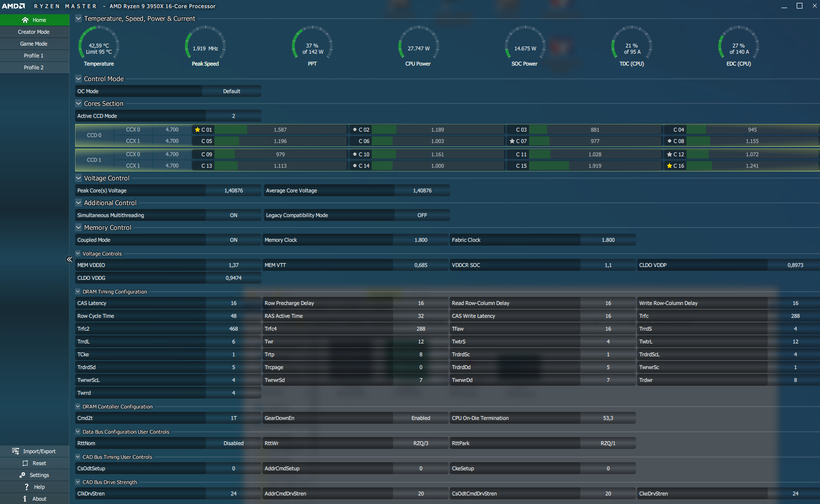Open the OC Mode Default value dropdown
820x504 pixels.
coord(232,91)
